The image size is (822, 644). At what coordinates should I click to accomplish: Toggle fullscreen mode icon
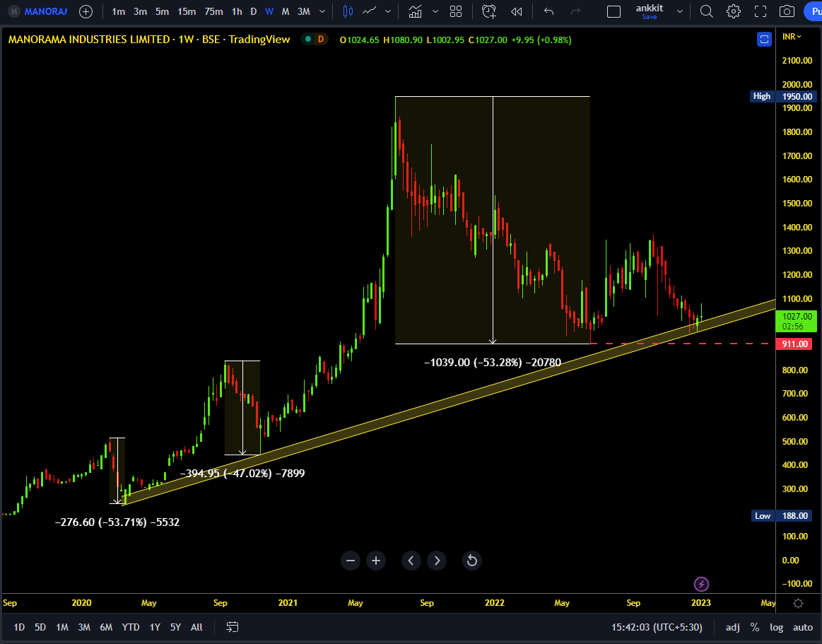[760, 11]
